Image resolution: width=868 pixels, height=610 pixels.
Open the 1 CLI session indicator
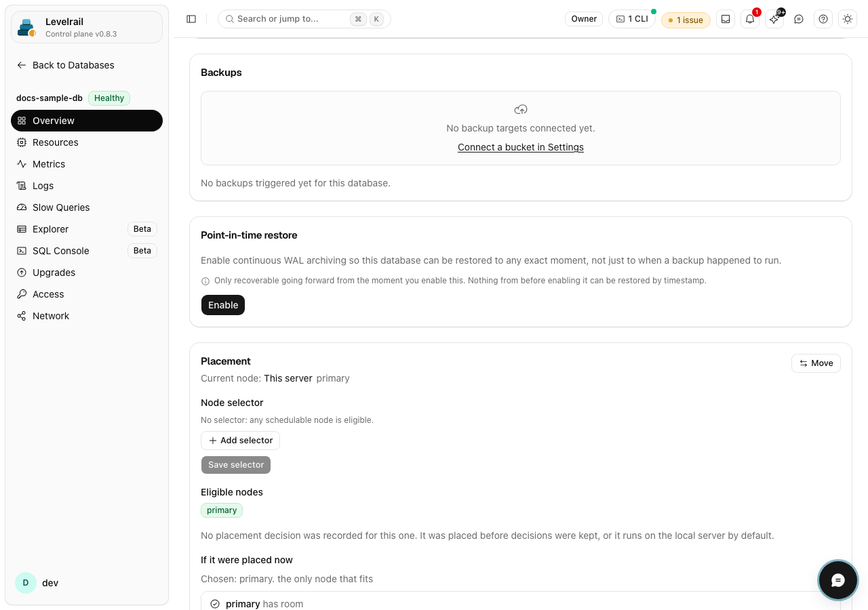(x=632, y=19)
